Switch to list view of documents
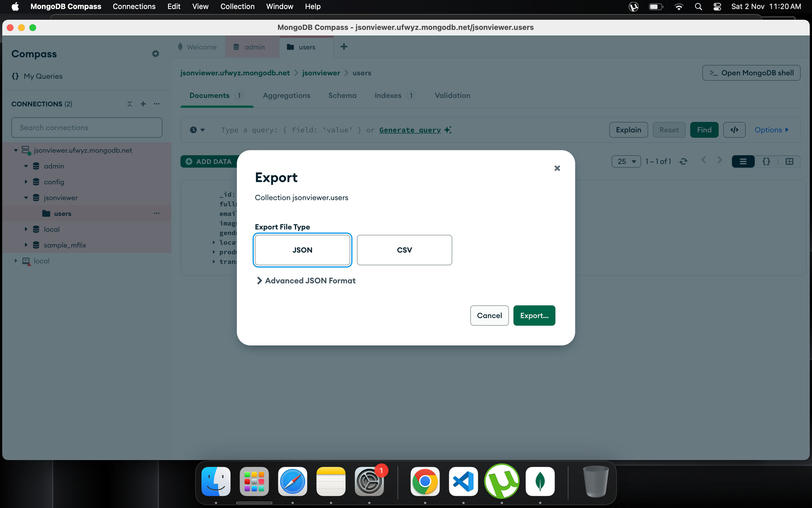Image resolution: width=812 pixels, height=508 pixels. coord(743,162)
